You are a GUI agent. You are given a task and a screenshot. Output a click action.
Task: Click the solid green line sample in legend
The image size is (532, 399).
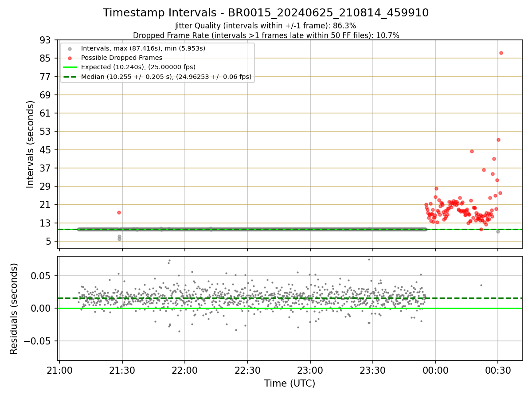click(70, 67)
